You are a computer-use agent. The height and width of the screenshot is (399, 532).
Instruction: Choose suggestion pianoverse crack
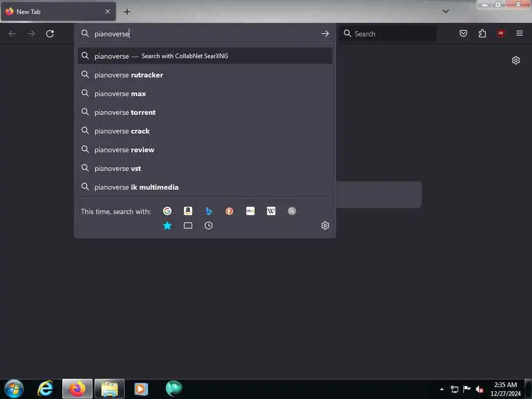205,131
